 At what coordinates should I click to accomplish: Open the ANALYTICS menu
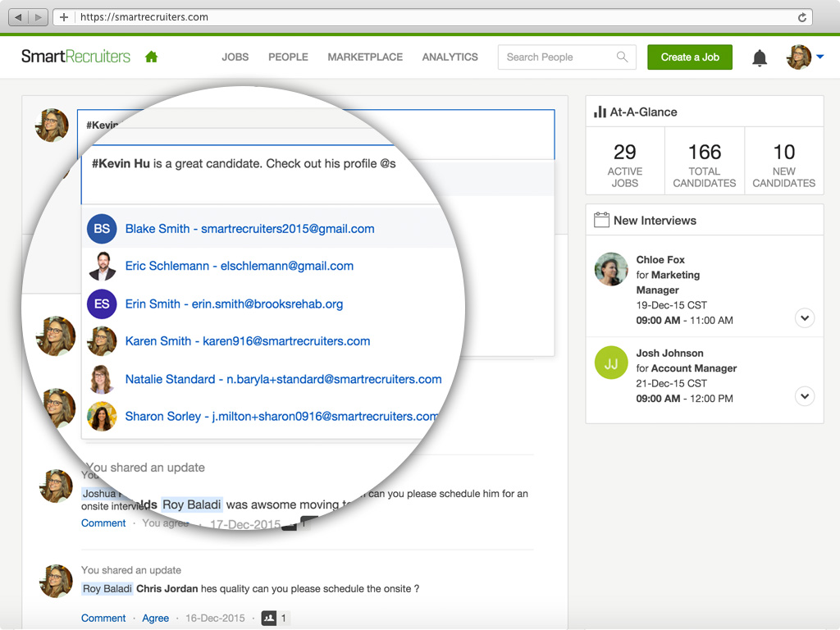pyautogui.click(x=450, y=57)
